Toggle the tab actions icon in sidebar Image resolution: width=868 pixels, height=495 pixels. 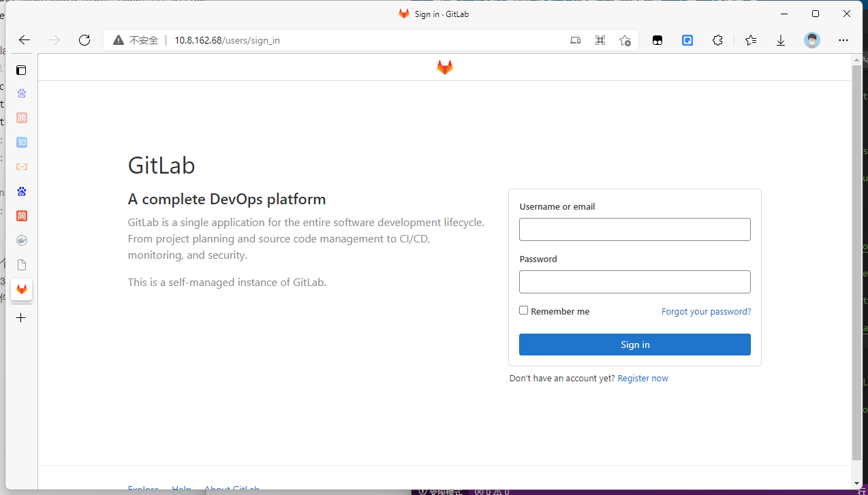[x=22, y=70]
